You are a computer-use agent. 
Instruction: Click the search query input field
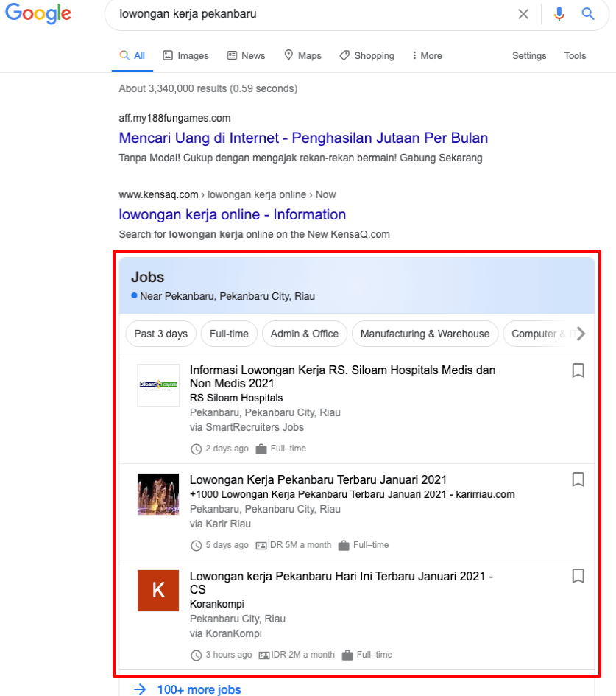click(309, 14)
